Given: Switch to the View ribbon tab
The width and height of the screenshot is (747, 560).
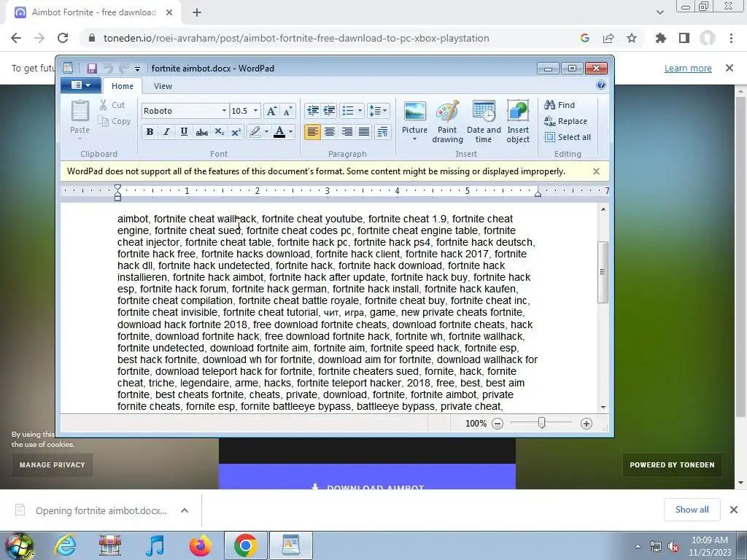Looking at the screenshot, I should click(x=163, y=86).
